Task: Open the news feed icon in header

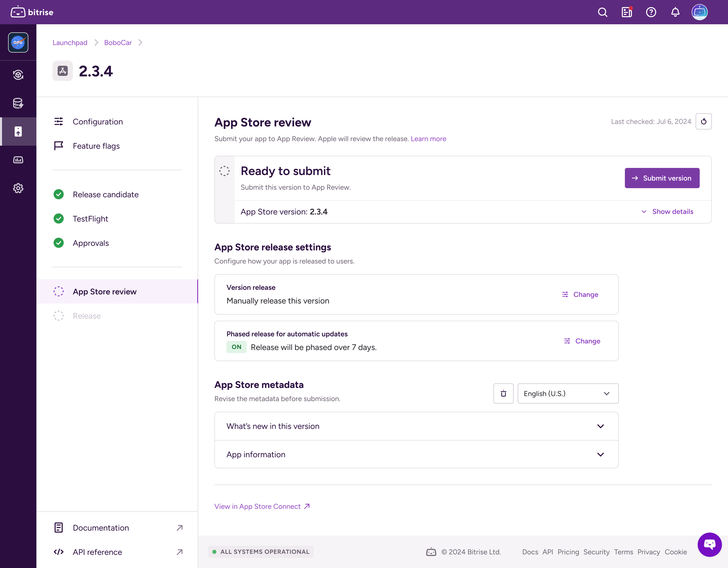Action: click(627, 12)
